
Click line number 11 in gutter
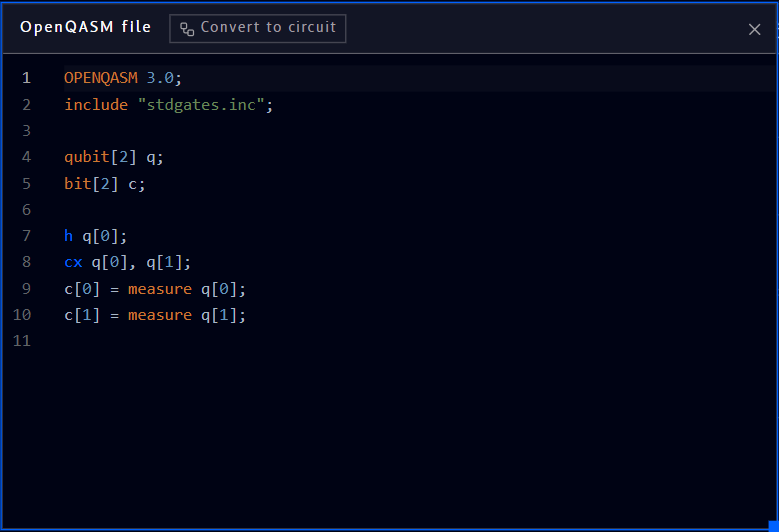[x=22, y=341]
